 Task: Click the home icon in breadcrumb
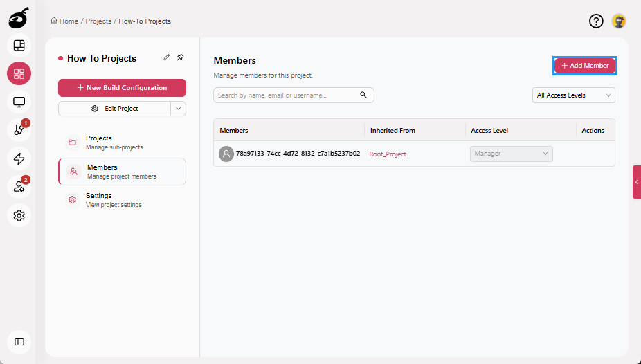pos(54,21)
